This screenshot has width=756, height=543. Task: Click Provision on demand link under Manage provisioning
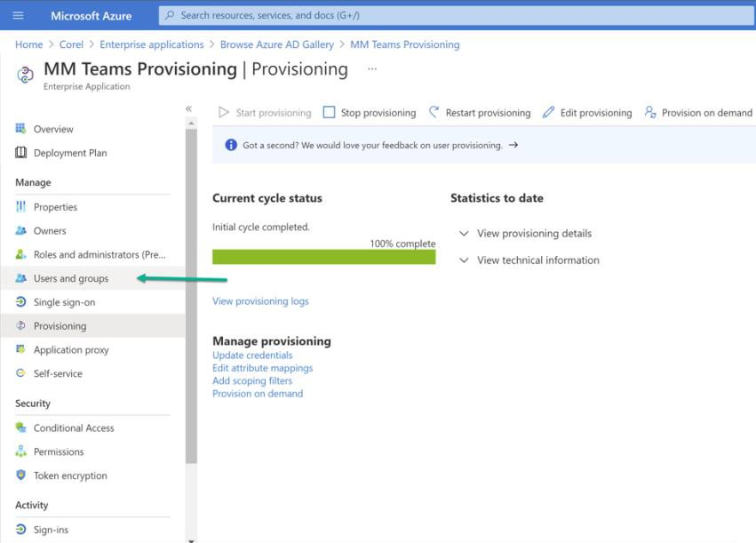258,394
